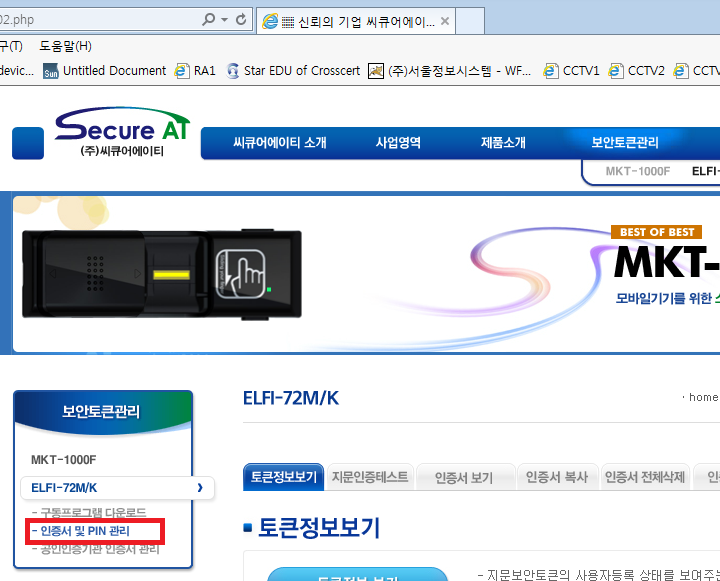Select MKT-1000F in the sidebar
Image resolution: width=720 pixels, height=581 pixels.
[x=63, y=460]
